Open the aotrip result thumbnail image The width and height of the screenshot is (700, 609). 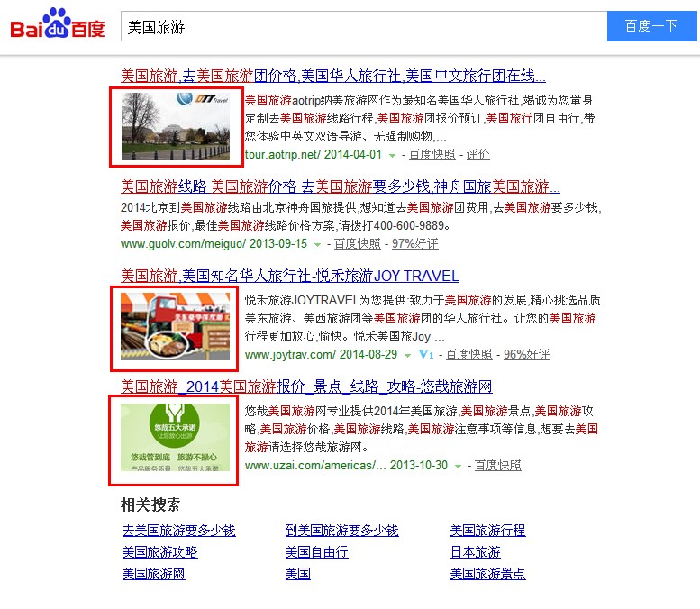(176, 126)
